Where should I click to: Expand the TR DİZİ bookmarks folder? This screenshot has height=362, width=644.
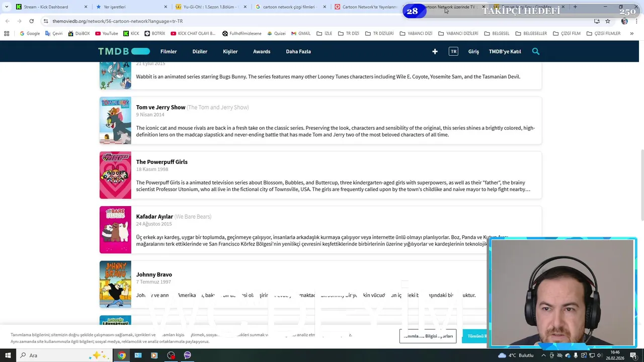click(x=348, y=33)
